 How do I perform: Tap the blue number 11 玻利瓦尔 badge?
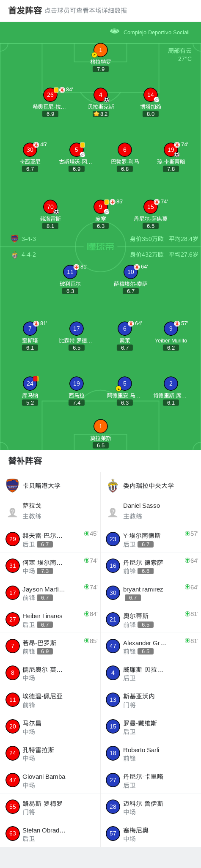click(70, 272)
